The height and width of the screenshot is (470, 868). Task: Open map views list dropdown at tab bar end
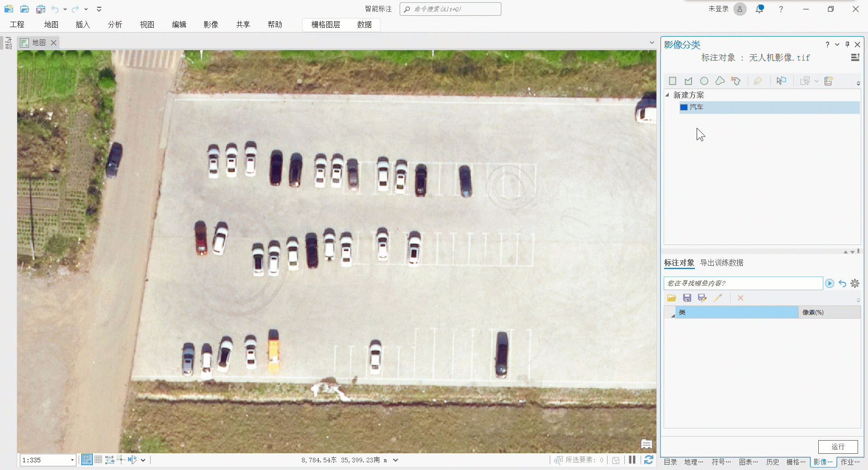(x=652, y=42)
